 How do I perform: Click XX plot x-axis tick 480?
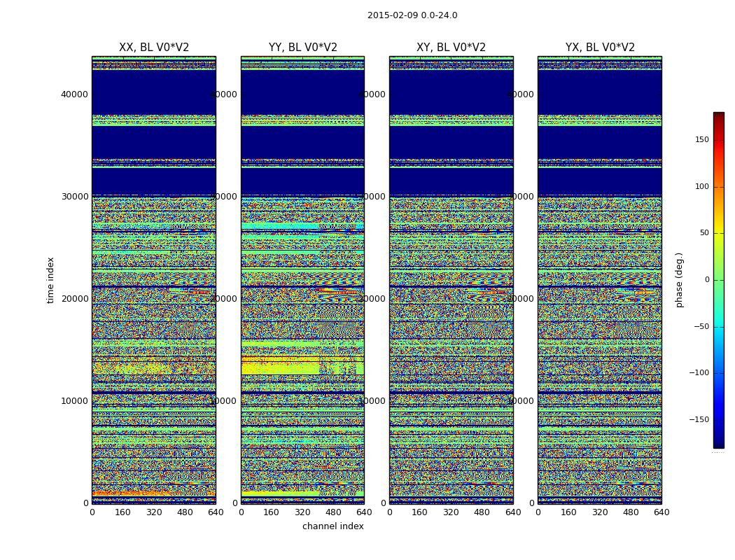point(185,512)
